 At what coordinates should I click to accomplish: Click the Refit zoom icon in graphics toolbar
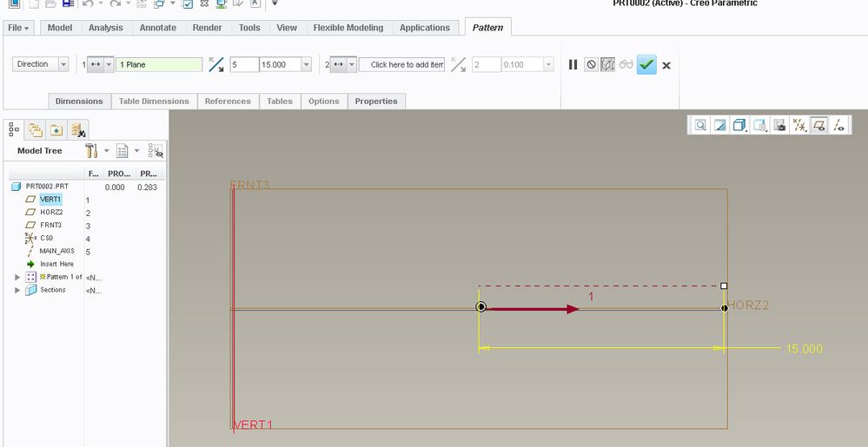pos(700,126)
